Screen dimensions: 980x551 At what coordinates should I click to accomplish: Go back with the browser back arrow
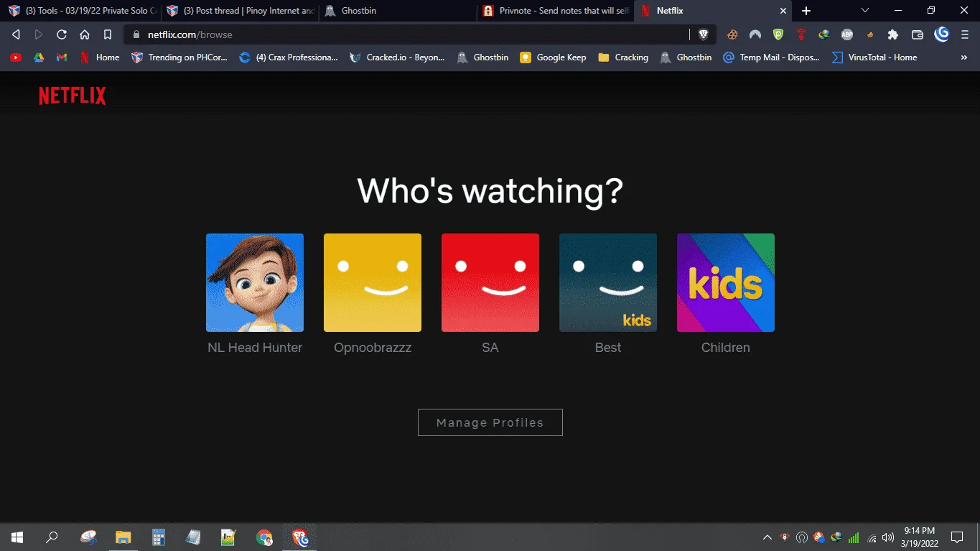[16, 34]
